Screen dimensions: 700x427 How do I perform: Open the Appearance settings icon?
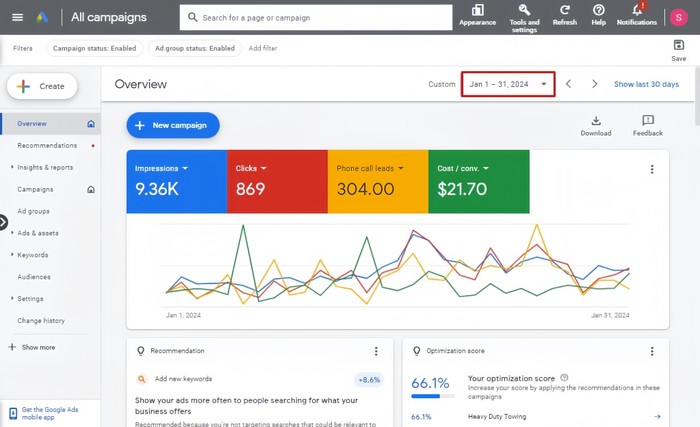pyautogui.click(x=476, y=10)
